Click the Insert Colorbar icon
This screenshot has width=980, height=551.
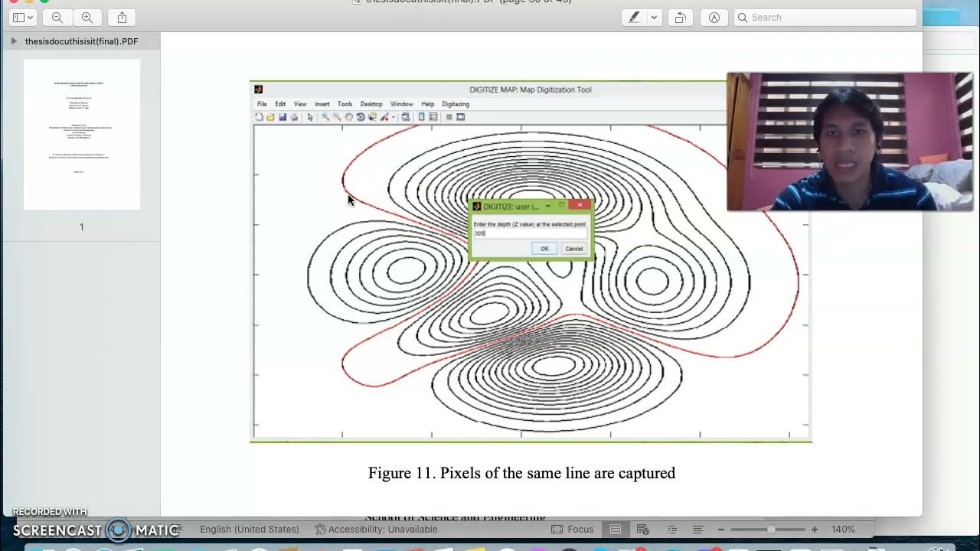pyautogui.click(x=421, y=117)
